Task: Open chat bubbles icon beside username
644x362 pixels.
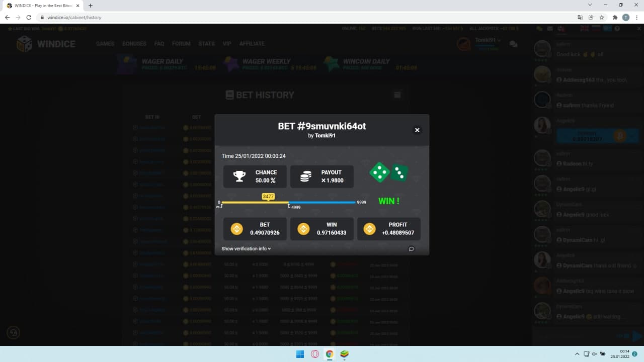Action: tap(513, 44)
